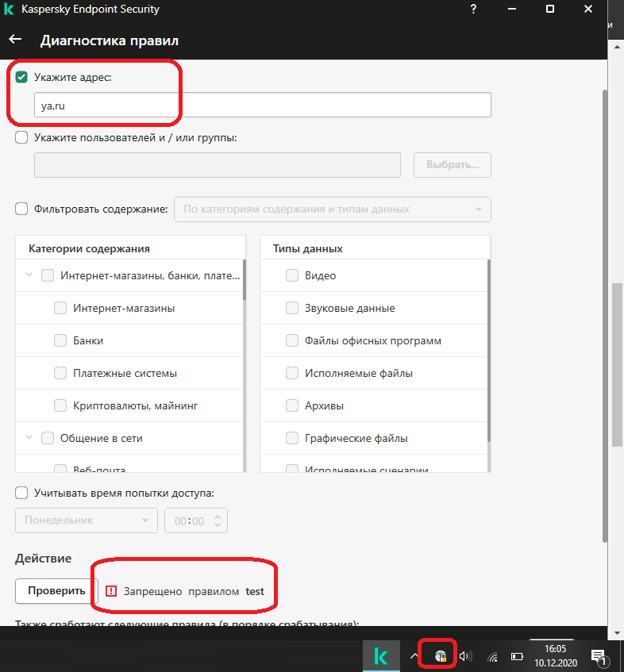624x672 pixels.
Task: Click the tray icon with yellow padlock
Action: [x=441, y=656]
